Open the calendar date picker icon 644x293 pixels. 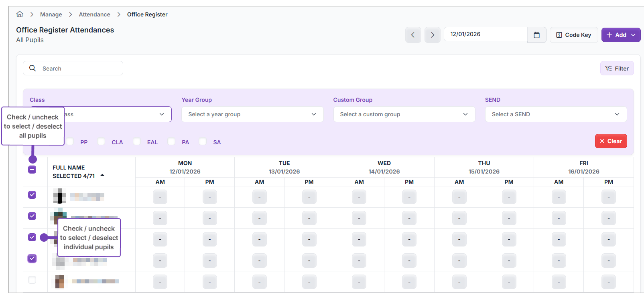click(536, 35)
